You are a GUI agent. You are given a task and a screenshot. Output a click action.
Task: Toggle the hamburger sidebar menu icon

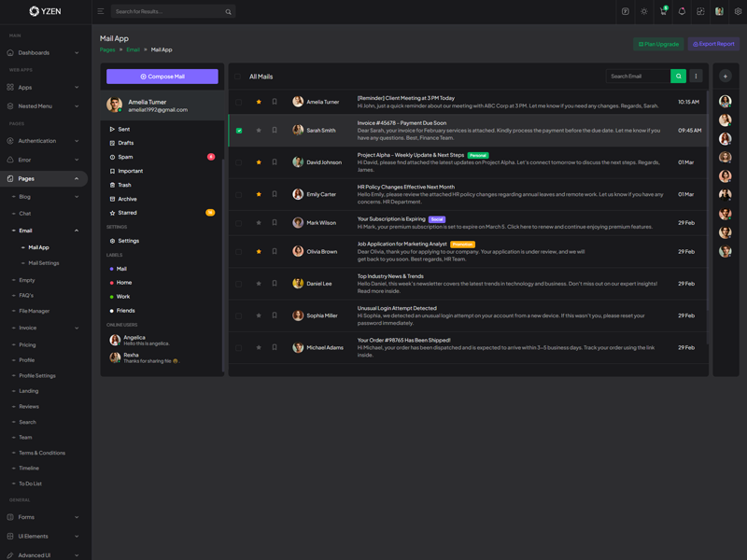coord(101,12)
